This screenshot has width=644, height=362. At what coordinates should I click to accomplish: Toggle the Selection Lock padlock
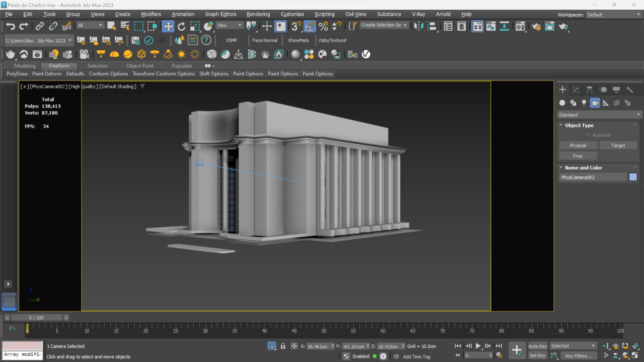tap(283, 346)
